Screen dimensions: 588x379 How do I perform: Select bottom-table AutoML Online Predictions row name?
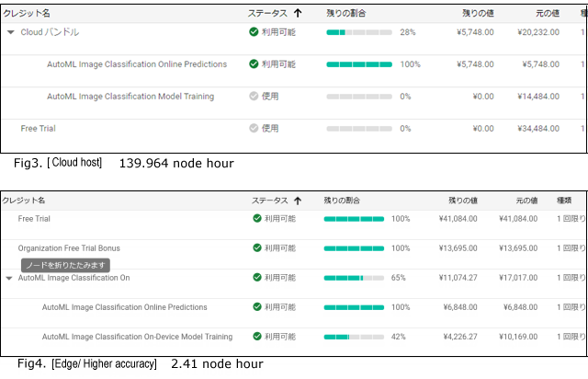click(x=125, y=307)
